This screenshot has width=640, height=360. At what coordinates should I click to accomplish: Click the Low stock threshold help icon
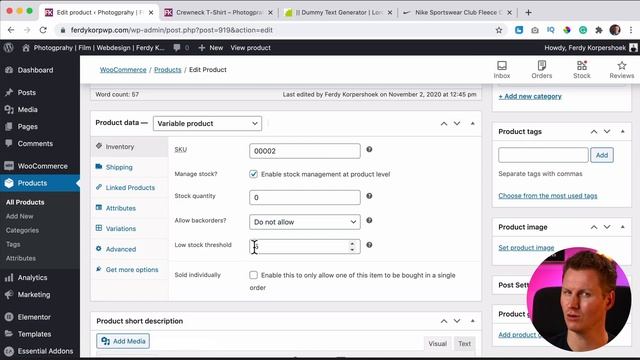coord(369,245)
